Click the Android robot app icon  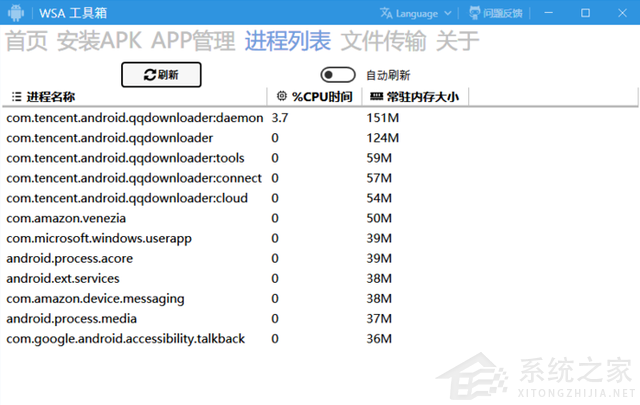point(17,13)
